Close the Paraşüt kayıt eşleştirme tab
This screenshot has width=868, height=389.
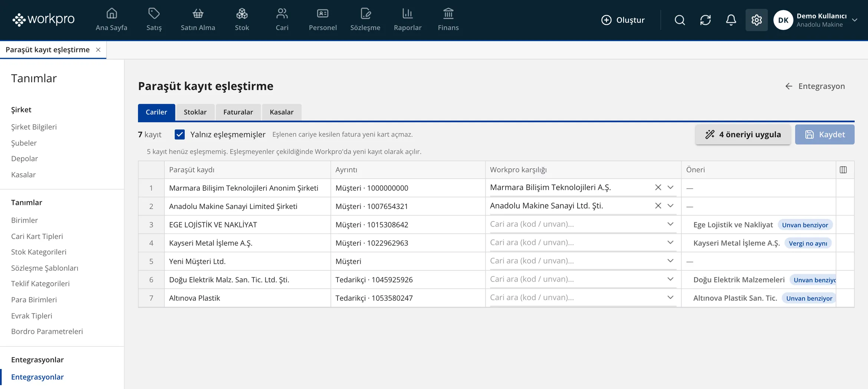[98, 50]
